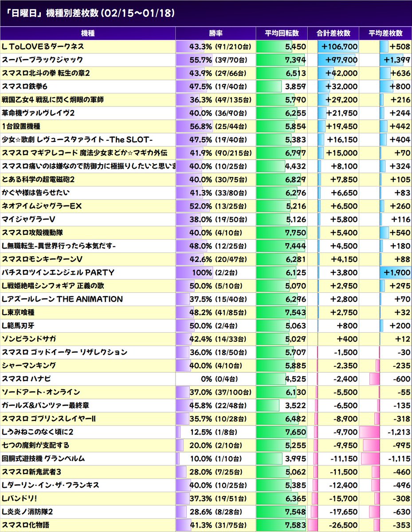The height and width of the screenshot is (532, 412).
Task: Select Lうみねこのなく頃に2 name
Action: tap(37, 432)
